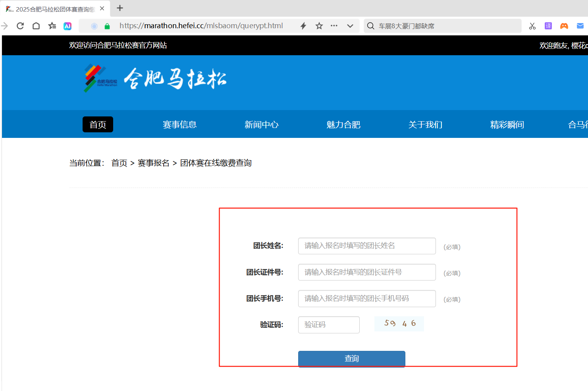Go to the 赛事信息 navigation menu

(x=180, y=124)
